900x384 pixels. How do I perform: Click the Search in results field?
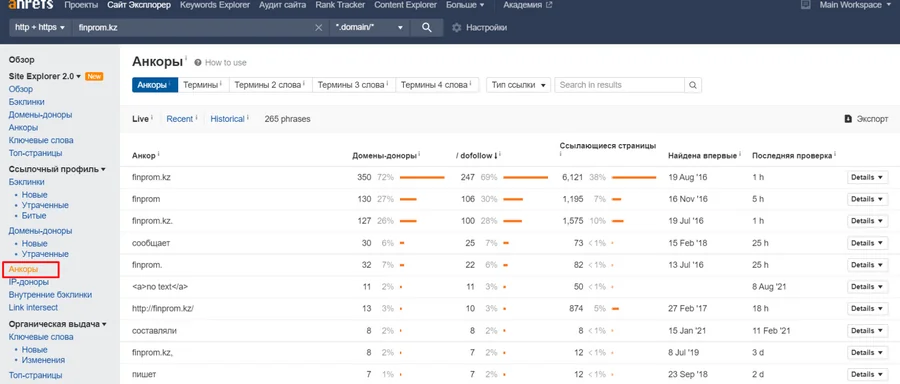pos(620,85)
